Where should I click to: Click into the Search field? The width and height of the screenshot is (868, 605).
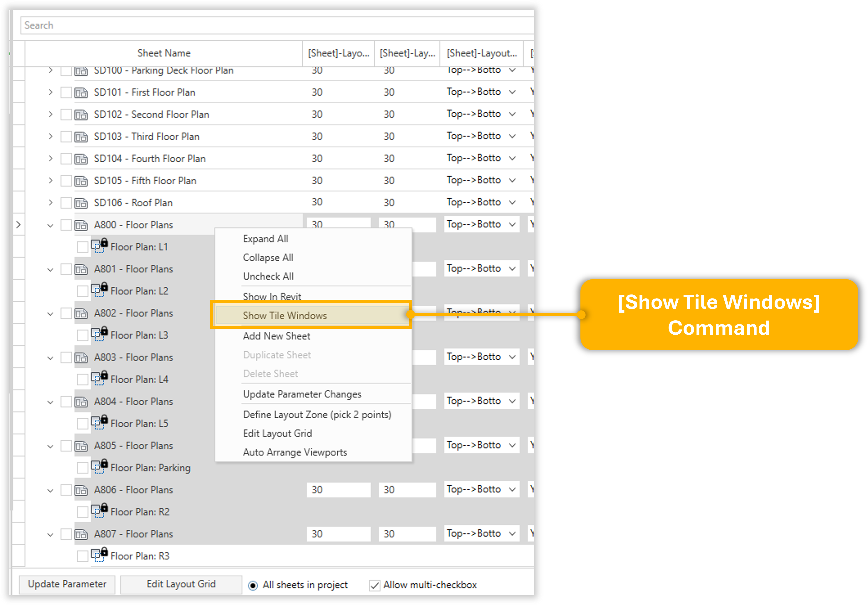pos(265,25)
